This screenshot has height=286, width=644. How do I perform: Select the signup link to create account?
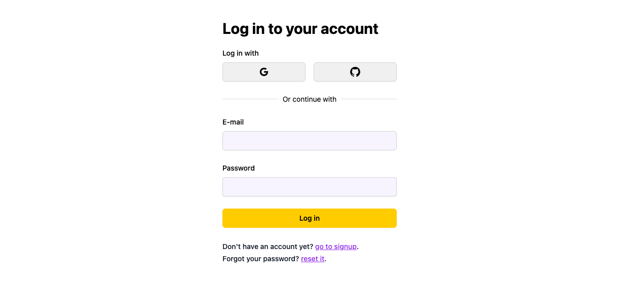335,247
